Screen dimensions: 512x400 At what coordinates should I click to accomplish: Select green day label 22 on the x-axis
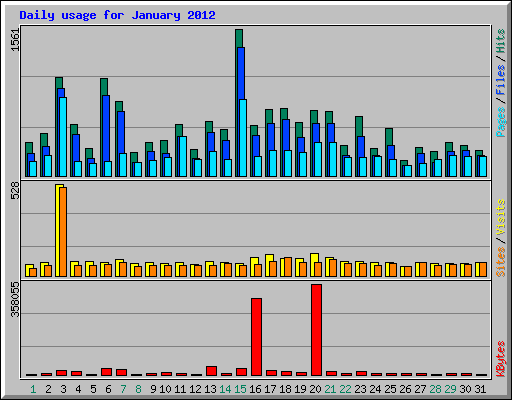[x=345, y=389]
